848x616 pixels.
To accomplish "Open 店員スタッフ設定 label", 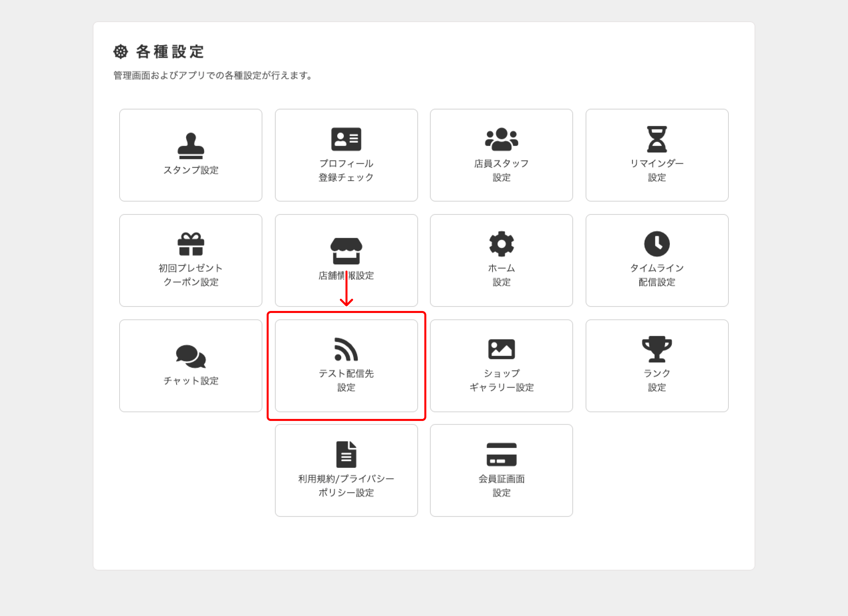I will coord(502,171).
